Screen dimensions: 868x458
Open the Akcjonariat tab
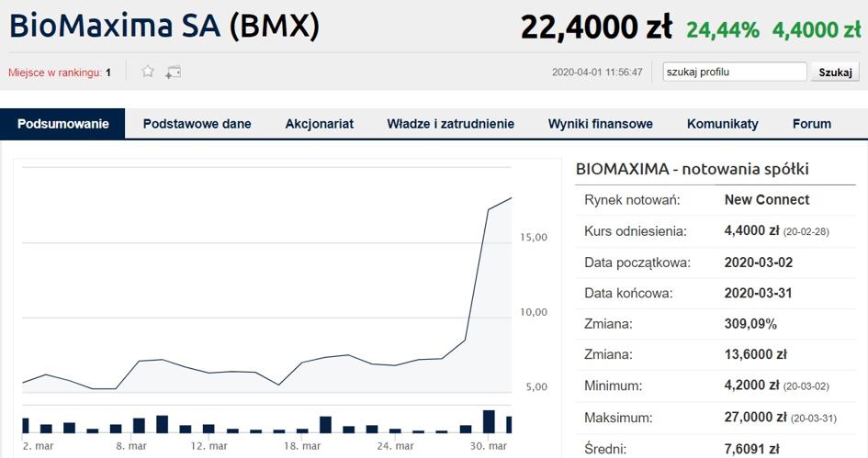point(320,124)
